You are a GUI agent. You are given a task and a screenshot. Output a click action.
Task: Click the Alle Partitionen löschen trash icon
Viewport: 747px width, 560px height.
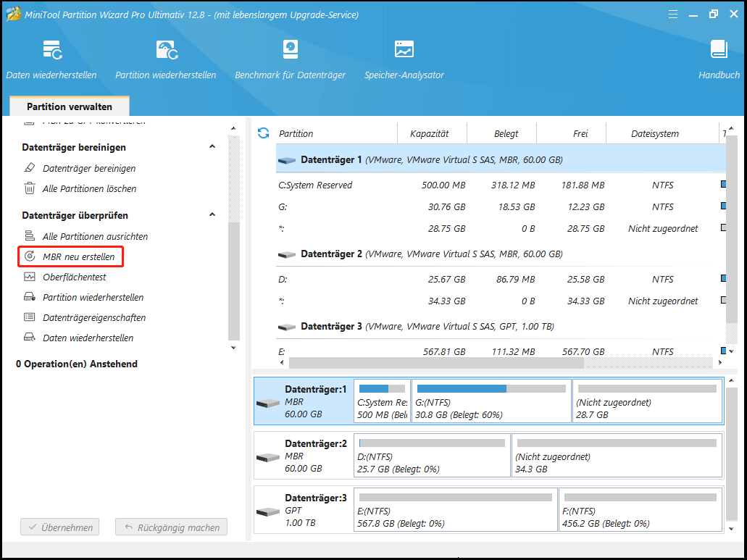[x=30, y=188]
